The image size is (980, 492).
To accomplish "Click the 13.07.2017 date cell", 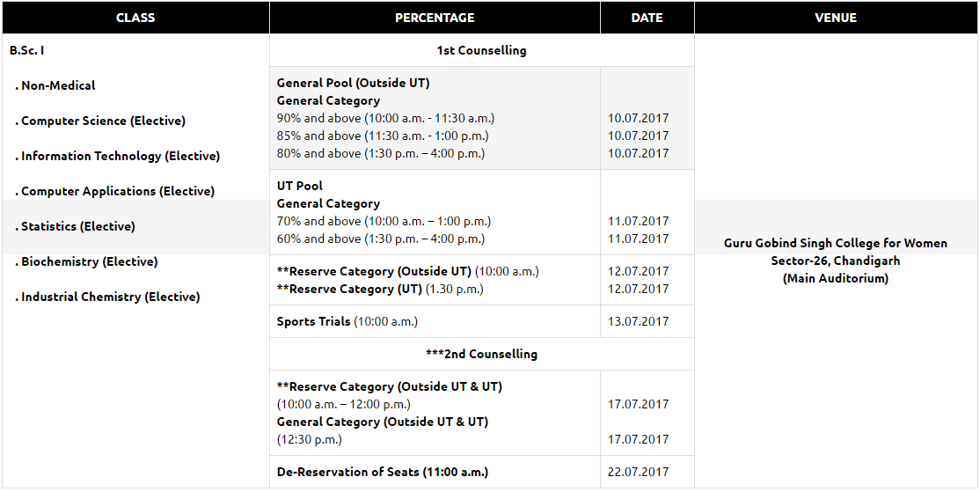I will click(638, 321).
